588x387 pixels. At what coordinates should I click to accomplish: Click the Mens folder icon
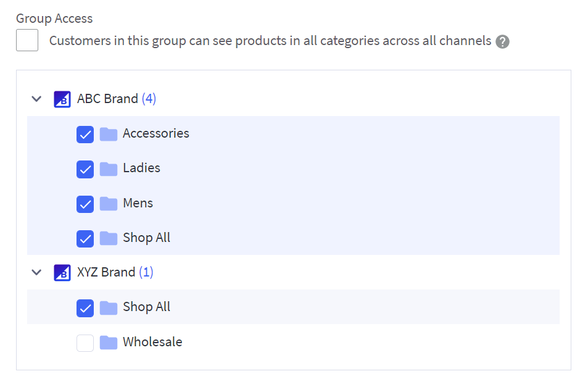pyautogui.click(x=109, y=203)
